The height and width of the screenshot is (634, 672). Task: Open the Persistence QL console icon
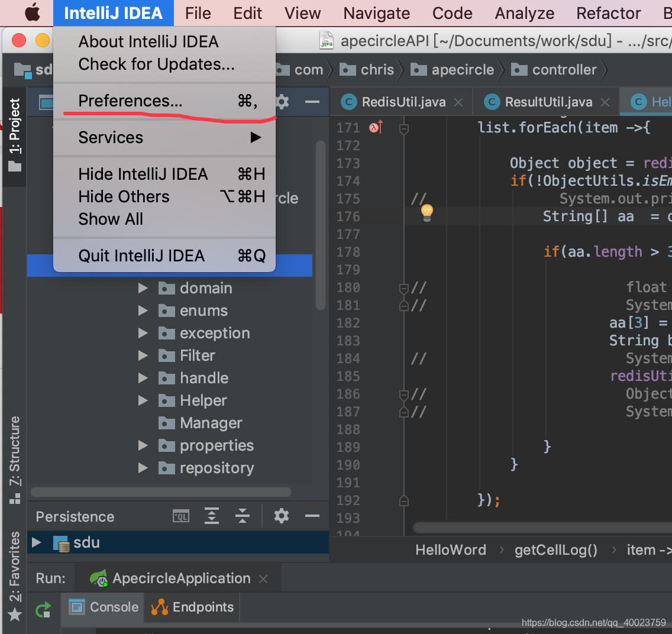pos(181,516)
